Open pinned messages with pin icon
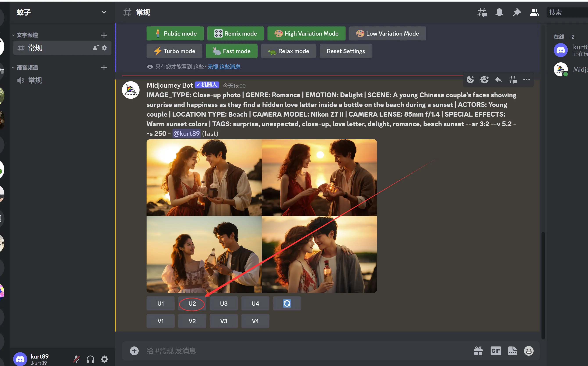Screen dimensions: 588x366 pos(517,12)
